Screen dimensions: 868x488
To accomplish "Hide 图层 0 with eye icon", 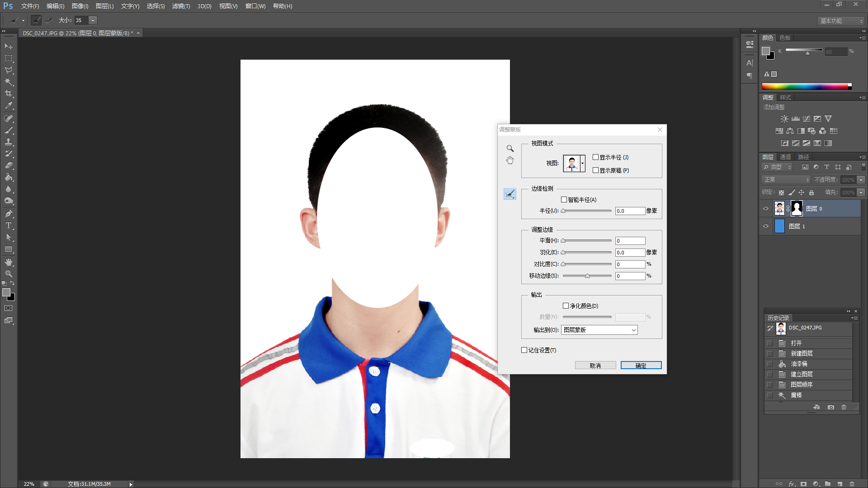I will pyautogui.click(x=766, y=209).
